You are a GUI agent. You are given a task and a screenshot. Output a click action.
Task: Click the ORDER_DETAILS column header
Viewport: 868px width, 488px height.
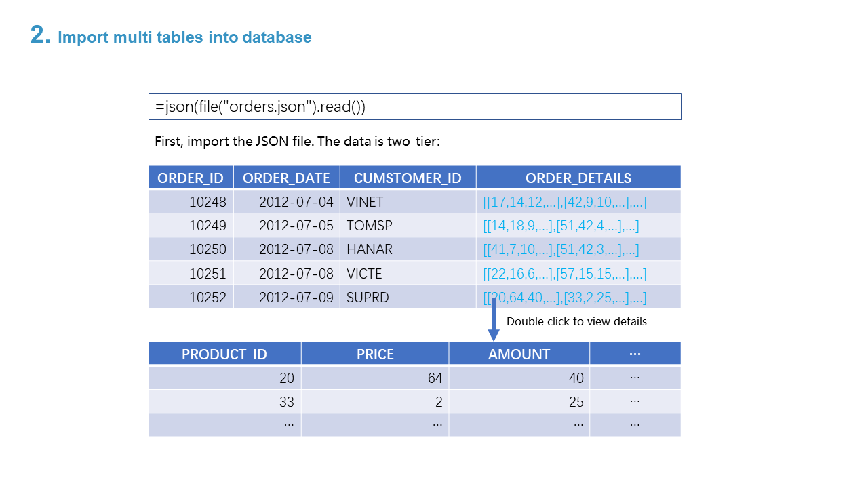(x=578, y=178)
